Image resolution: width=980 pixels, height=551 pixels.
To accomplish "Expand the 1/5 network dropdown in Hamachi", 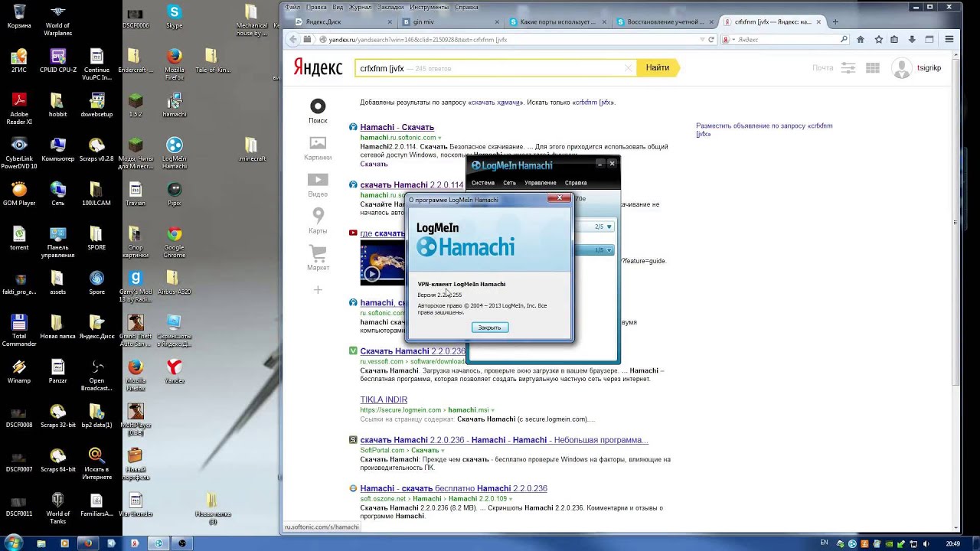I will tap(609, 250).
